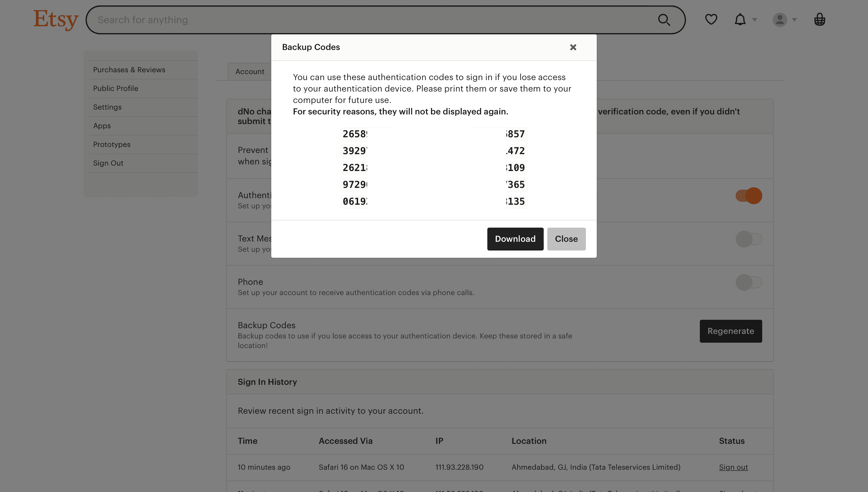The image size is (868, 492).
Task: Open favorites heart icon
Action: [711, 20]
